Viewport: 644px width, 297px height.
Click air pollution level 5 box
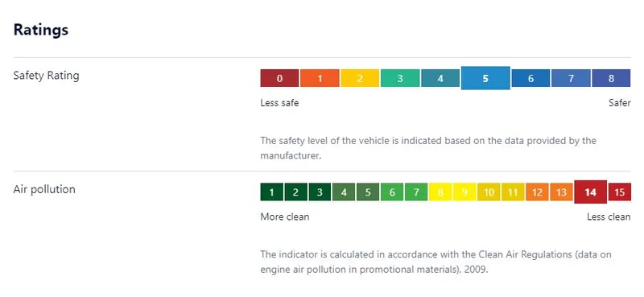coord(368,192)
